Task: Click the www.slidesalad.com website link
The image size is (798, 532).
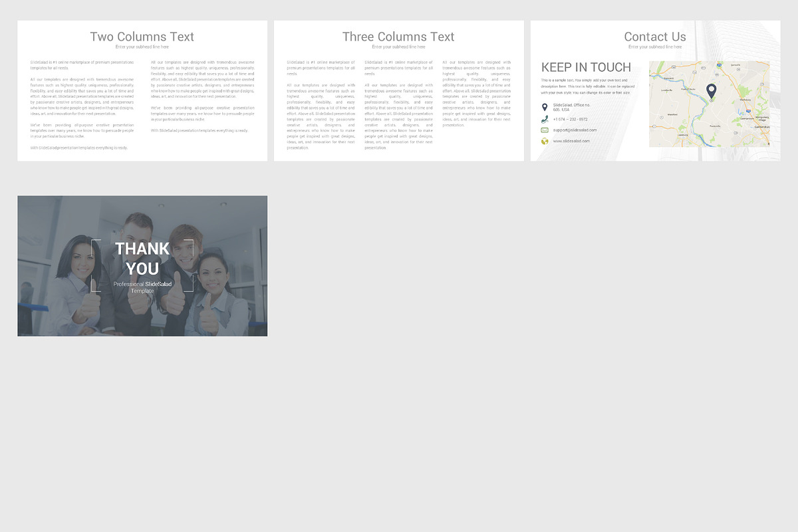Action: (x=571, y=141)
